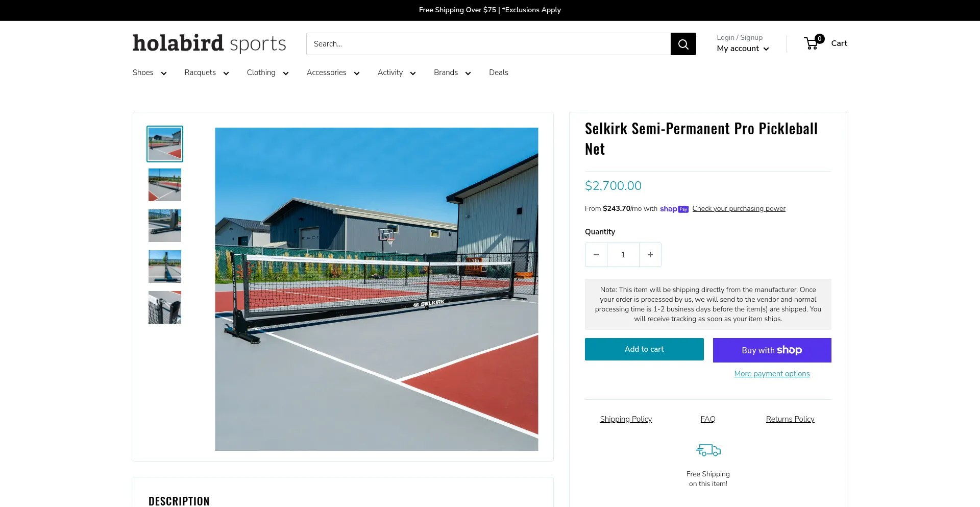
Task: Expand the Shoes menu
Action: point(150,73)
